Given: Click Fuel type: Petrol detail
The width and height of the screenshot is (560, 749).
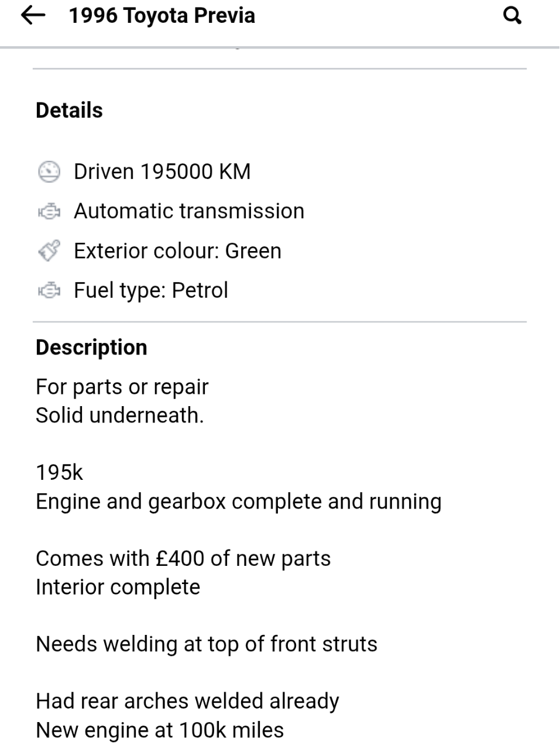Looking at the screenshot, I should pyautogui.click(x=151, y=290).
